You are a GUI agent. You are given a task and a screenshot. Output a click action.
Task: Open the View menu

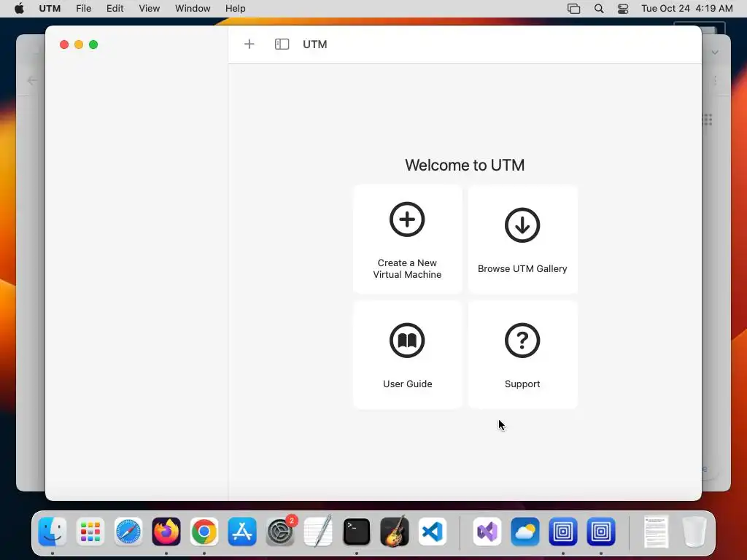[149, 9]
